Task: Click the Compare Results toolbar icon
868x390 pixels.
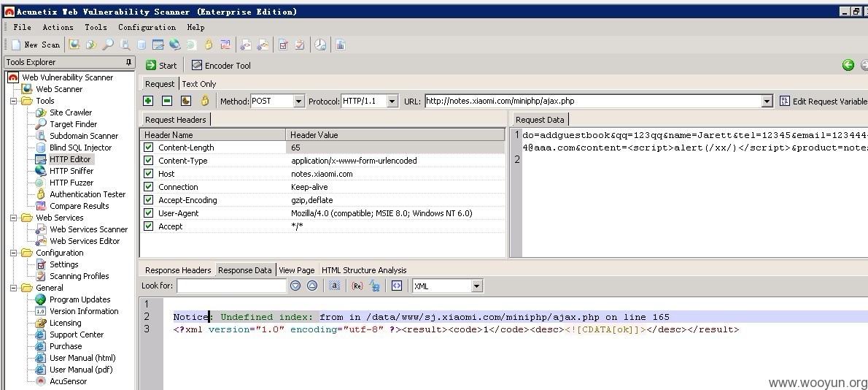Action: point(225,45)
